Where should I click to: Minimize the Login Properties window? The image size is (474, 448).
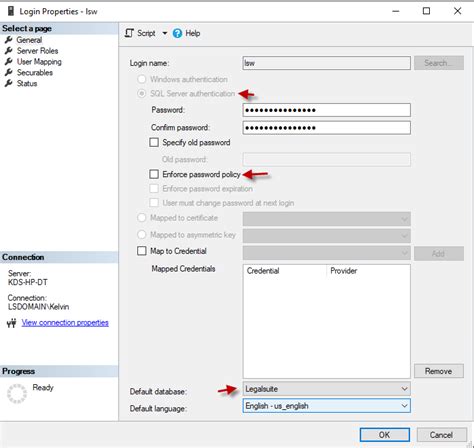pyautogui.click(x=396, y=11)
